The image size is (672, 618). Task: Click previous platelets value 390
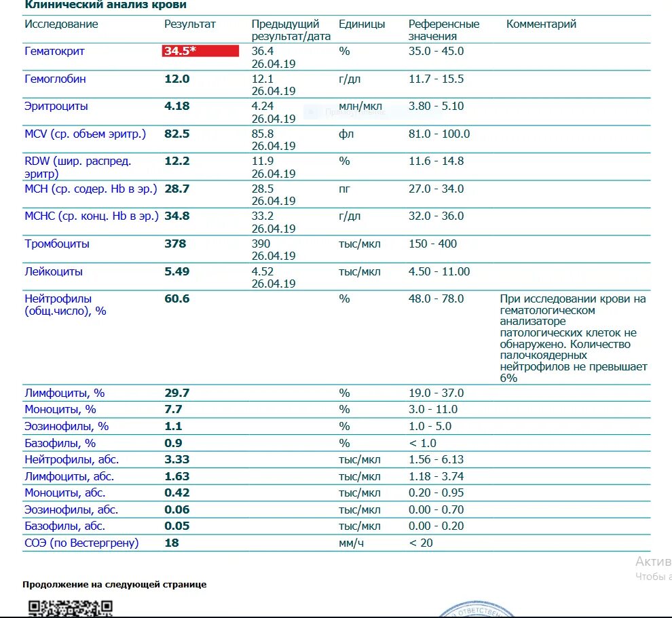click(261, 244)
